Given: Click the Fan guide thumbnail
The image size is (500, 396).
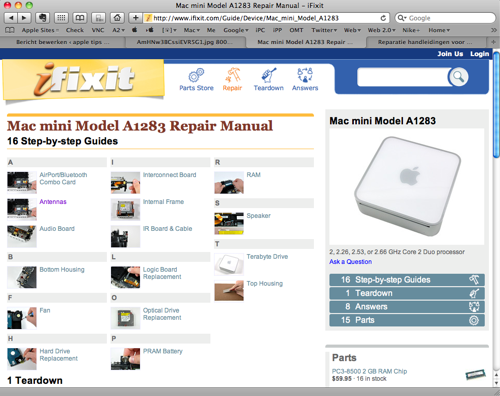Looking at the screenshot, I should coord(22,318).
